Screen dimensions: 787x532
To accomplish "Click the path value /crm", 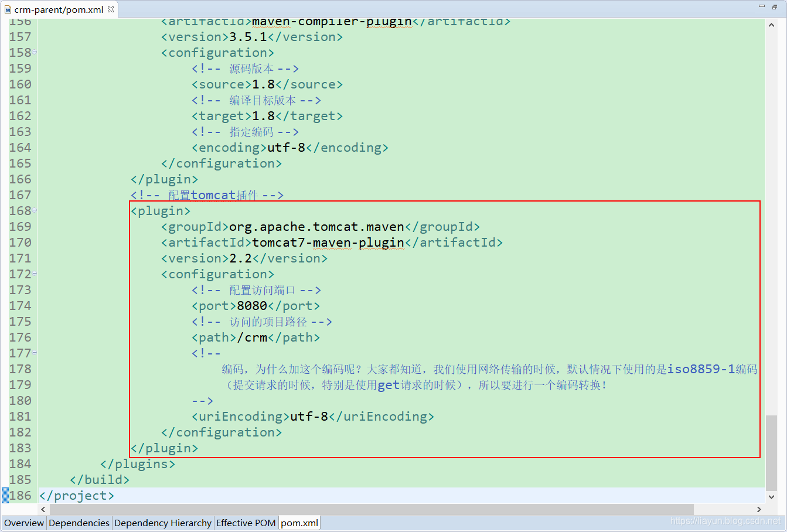I will 252,337.
